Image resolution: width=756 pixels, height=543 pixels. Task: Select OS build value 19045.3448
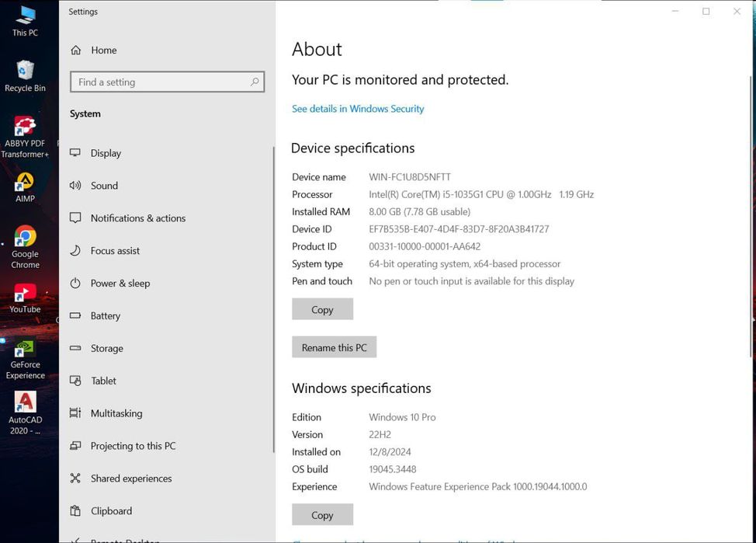(x=393, y=469)
